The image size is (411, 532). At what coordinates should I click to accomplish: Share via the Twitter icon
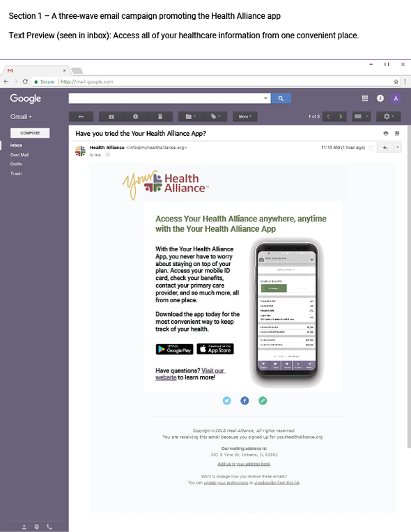pos(226,400)
